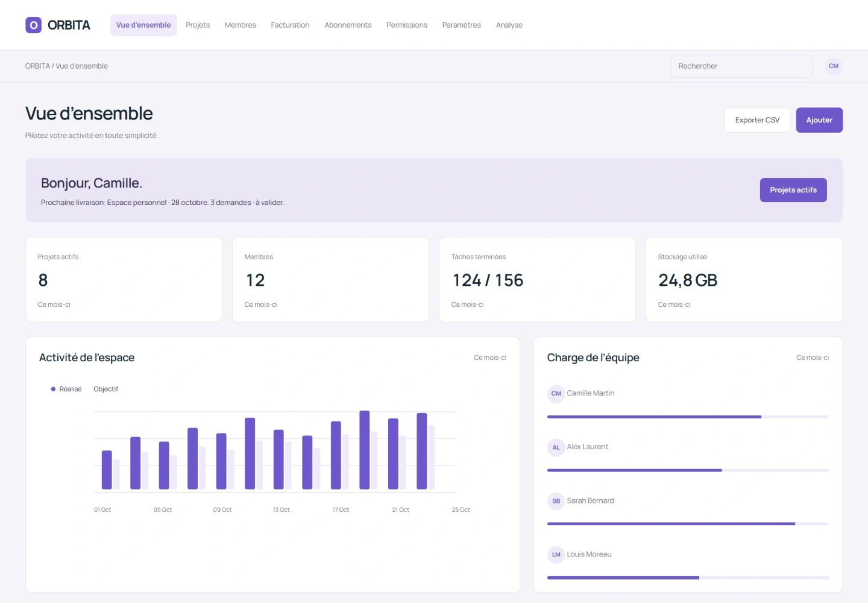
Task: Click Louis Moreau's workload progress bar
Action: (688, 578)
